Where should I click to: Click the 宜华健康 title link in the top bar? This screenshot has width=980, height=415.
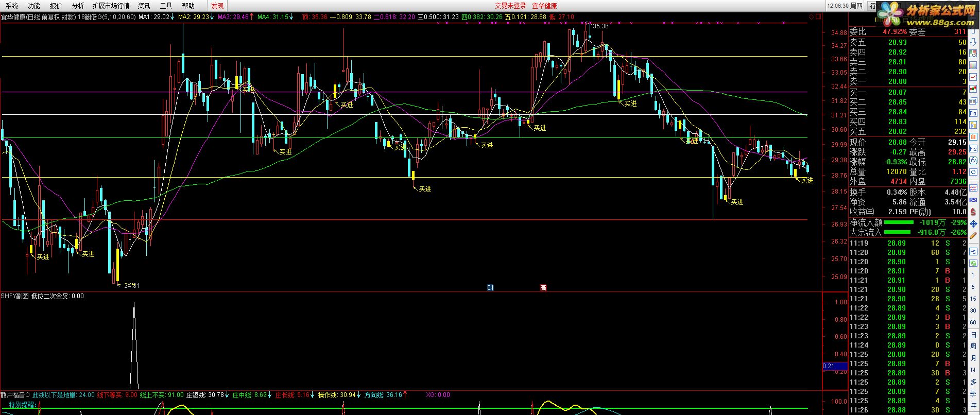(x=545, y=6)
